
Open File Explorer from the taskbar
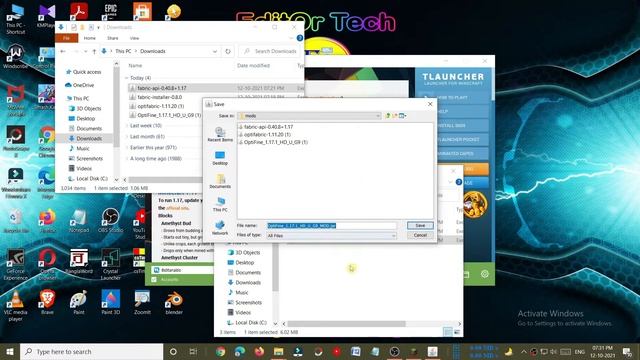pos(278,351)
